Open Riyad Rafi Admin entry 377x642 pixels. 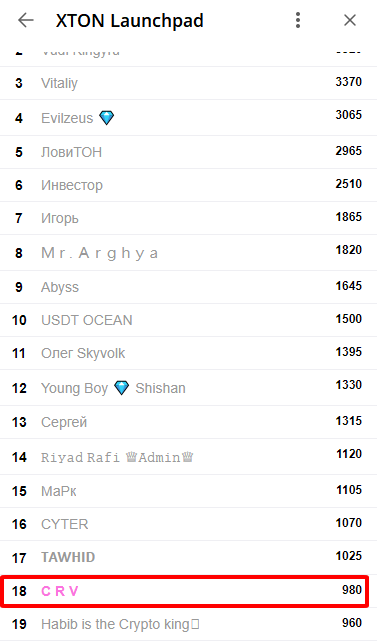pyautogui.click(x=188, y=457)
